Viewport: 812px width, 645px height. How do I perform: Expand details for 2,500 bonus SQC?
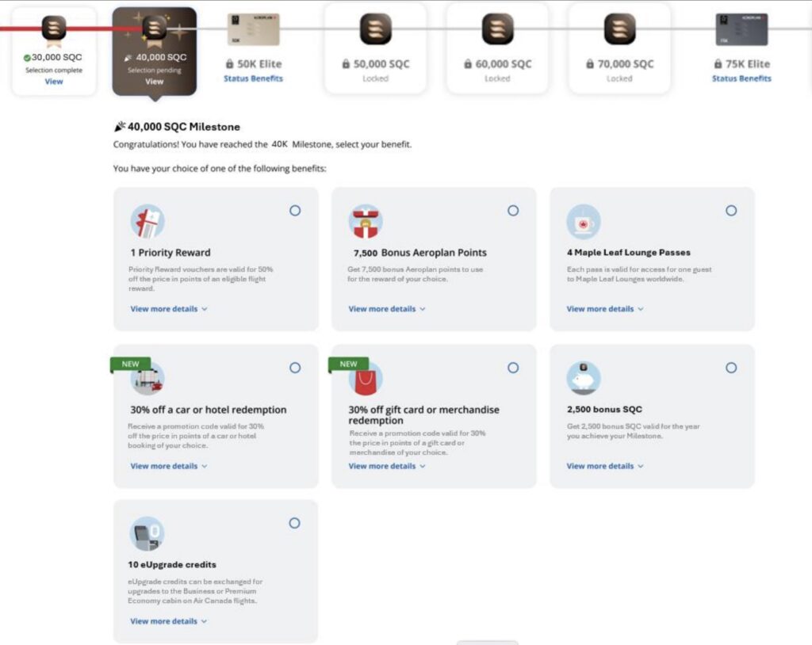[605, 466]
